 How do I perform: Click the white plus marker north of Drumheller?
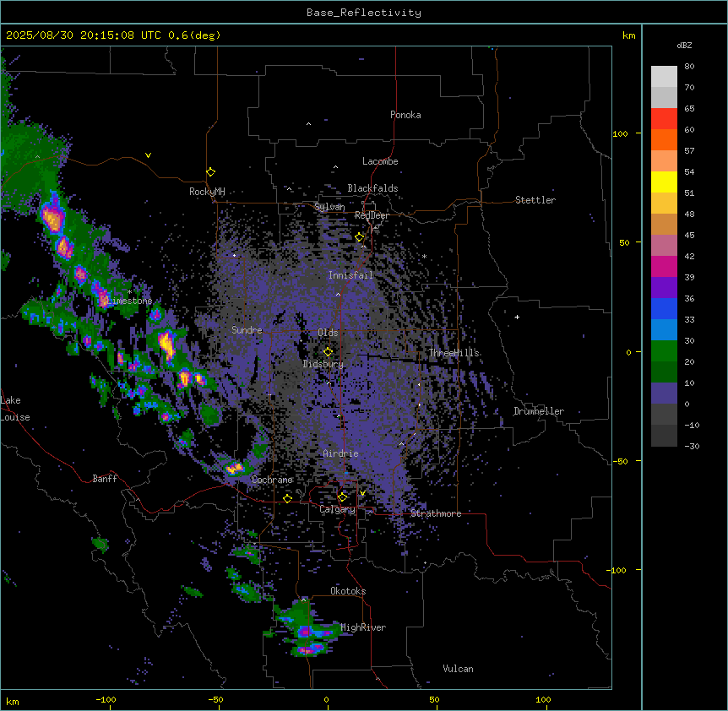pos(517,317)
